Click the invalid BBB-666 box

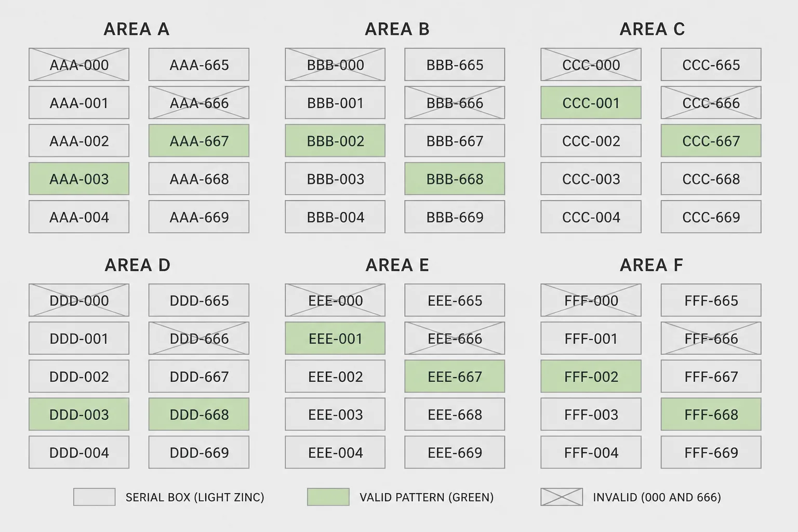coord(455,102)
